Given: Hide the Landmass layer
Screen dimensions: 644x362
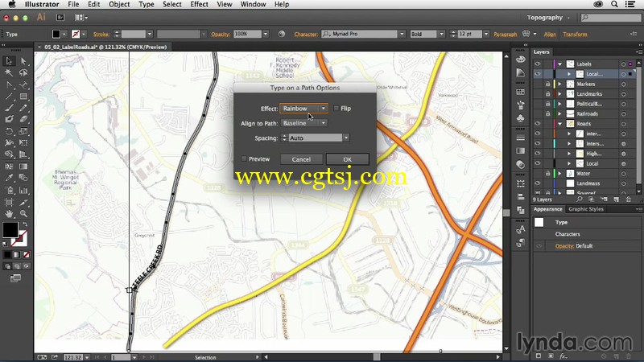Looking at the screenshot, I should coord(538,183).
